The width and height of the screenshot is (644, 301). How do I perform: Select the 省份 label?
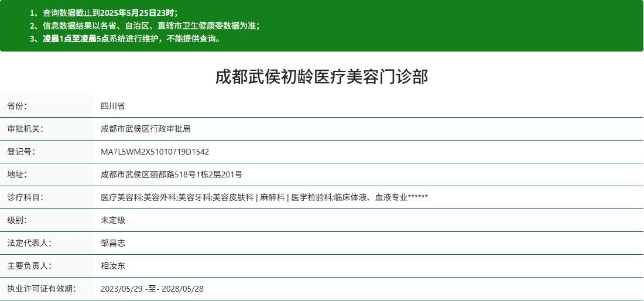[x=17, y=106]
